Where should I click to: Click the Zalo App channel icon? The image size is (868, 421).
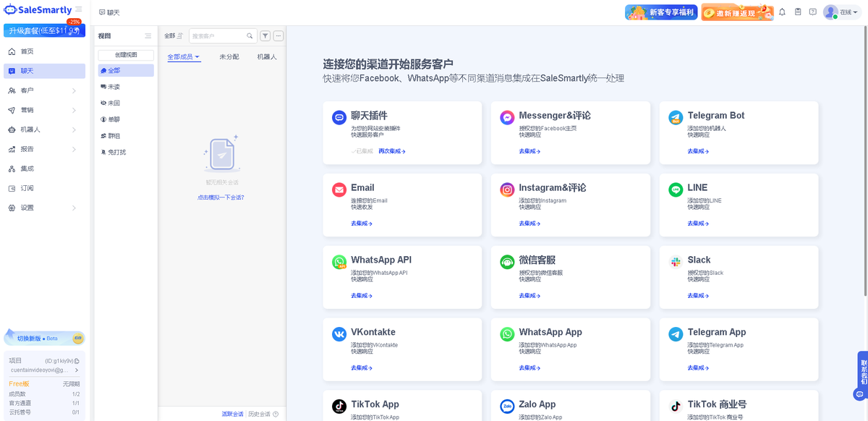click(x=507, y=407)
